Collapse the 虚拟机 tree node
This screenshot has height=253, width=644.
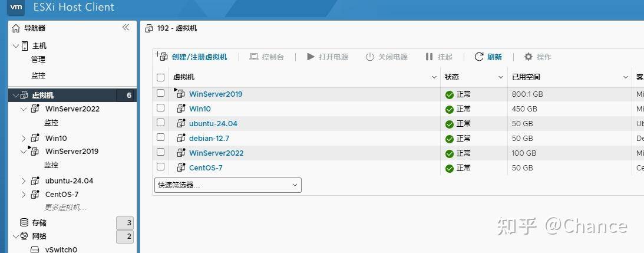15,96
